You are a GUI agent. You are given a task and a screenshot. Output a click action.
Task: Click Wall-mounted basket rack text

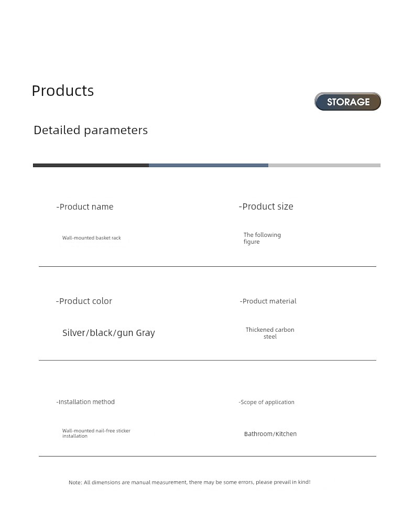pyautogui.click(x=92, y=238)
